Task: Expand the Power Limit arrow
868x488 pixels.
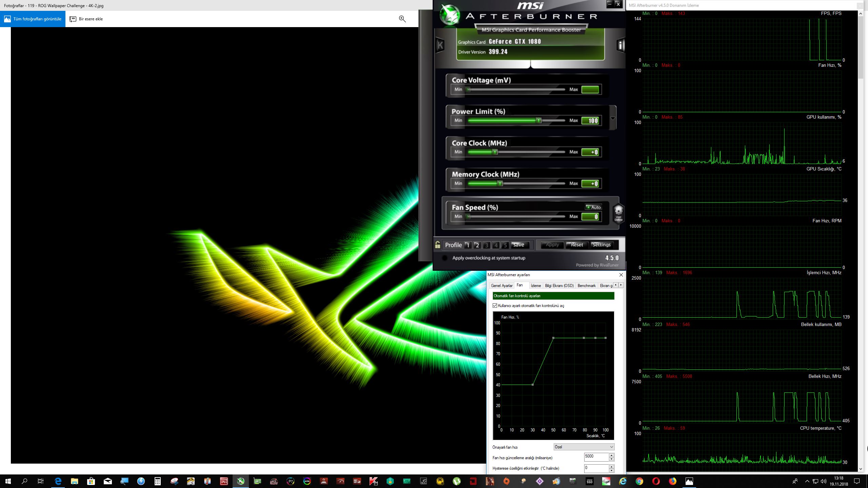Action: (x=613, y=118)
